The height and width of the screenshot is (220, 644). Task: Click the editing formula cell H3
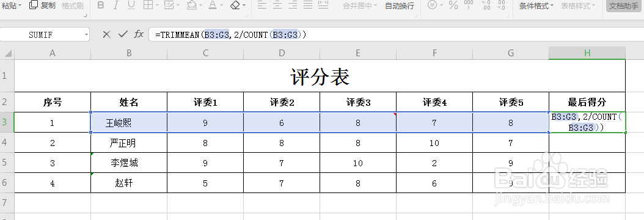[x=587, y=122]
